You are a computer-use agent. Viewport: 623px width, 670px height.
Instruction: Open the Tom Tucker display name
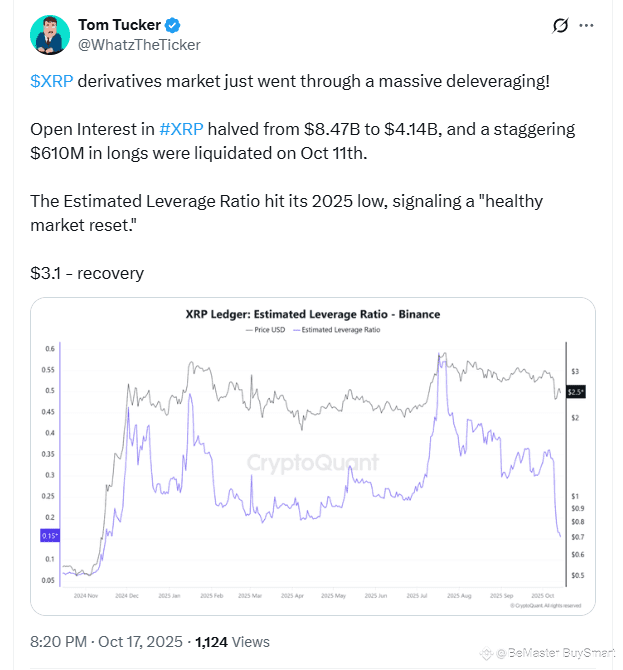click(x=120, y=24)
